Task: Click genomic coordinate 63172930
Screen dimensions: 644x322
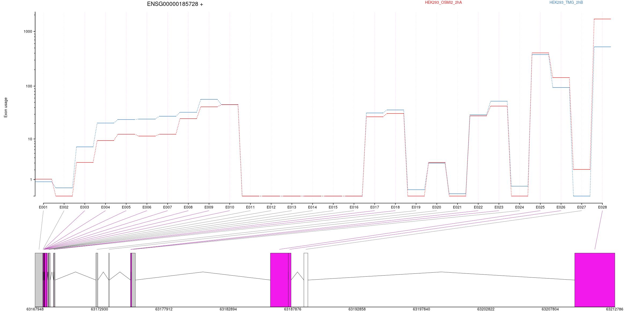Action: 100,309
